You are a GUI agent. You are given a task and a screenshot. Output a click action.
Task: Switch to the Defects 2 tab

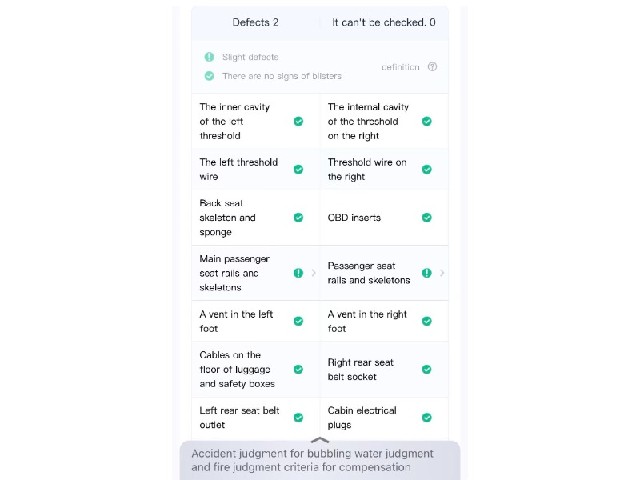pos(256,22)
